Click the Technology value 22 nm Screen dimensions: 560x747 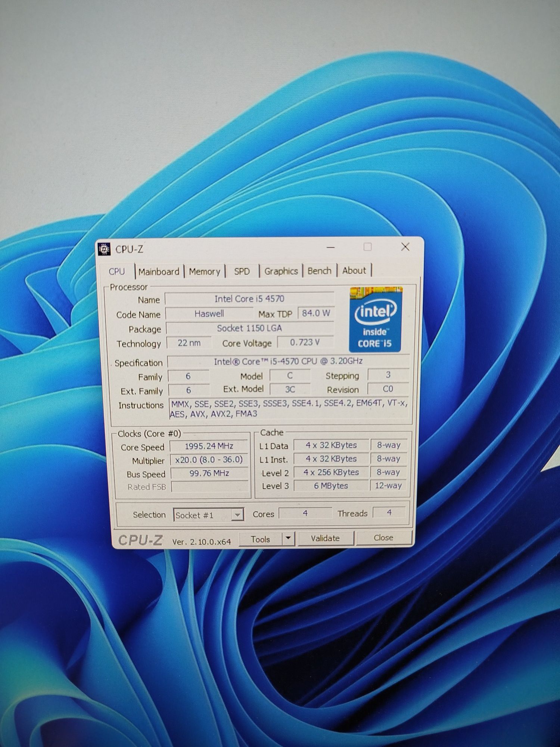(x=189, y=343)
